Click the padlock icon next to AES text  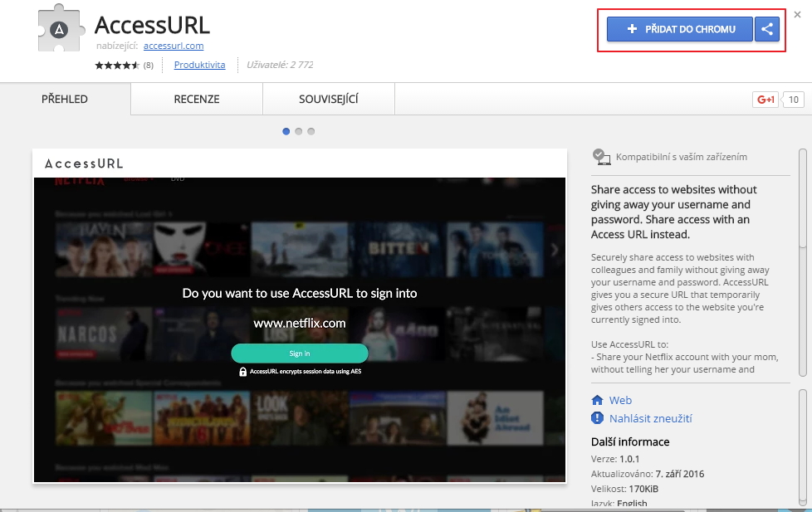(242, 372)
